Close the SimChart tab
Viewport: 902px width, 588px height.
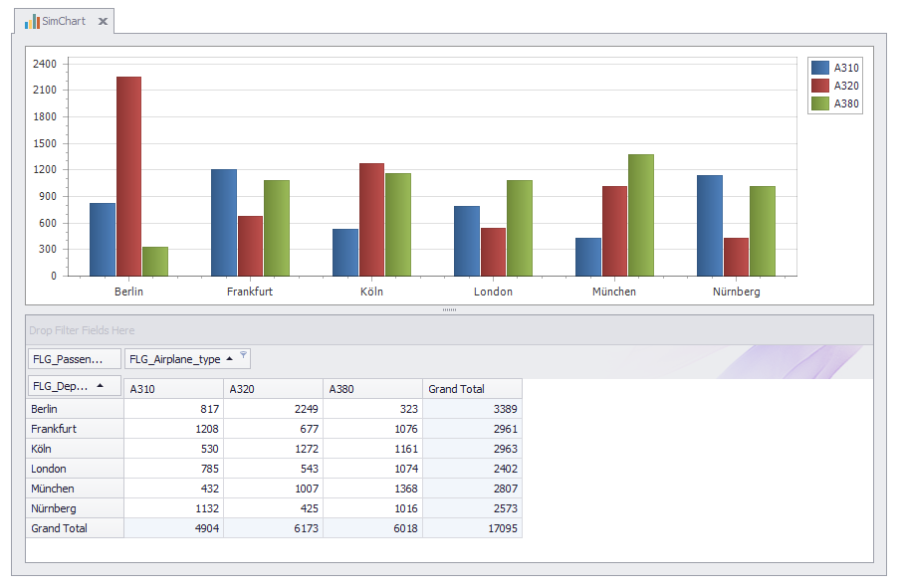[x=103, y=21]
